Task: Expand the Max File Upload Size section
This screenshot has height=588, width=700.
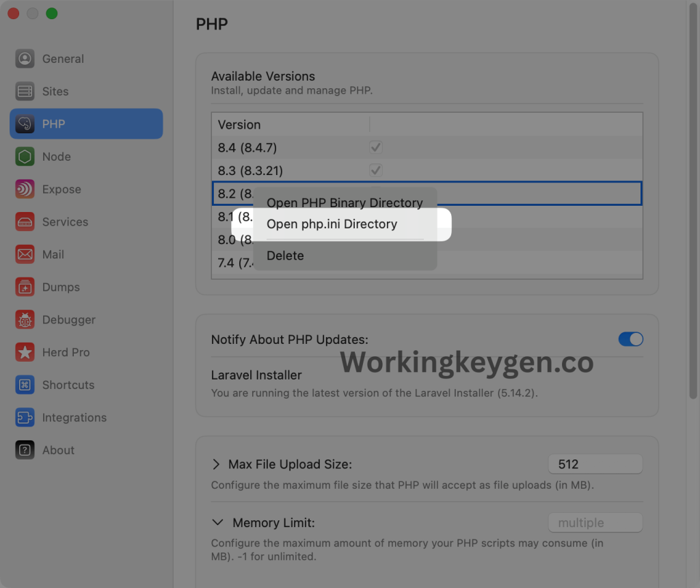Action: click(x=216, y=464)
